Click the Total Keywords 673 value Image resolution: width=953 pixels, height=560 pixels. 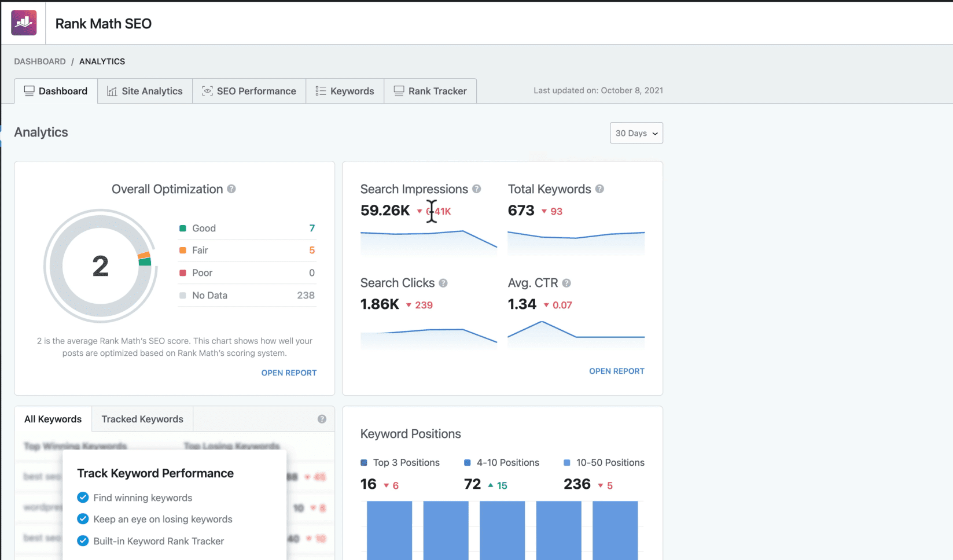[x=521, y=211]
